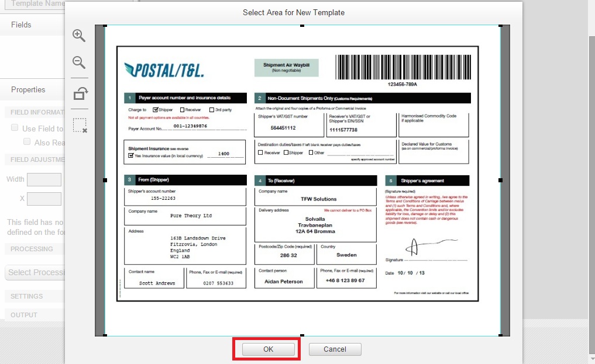Viewport: 595px width, 364px height.
Task: Click the zoom in magnifier icon
Action: [79, 36]
